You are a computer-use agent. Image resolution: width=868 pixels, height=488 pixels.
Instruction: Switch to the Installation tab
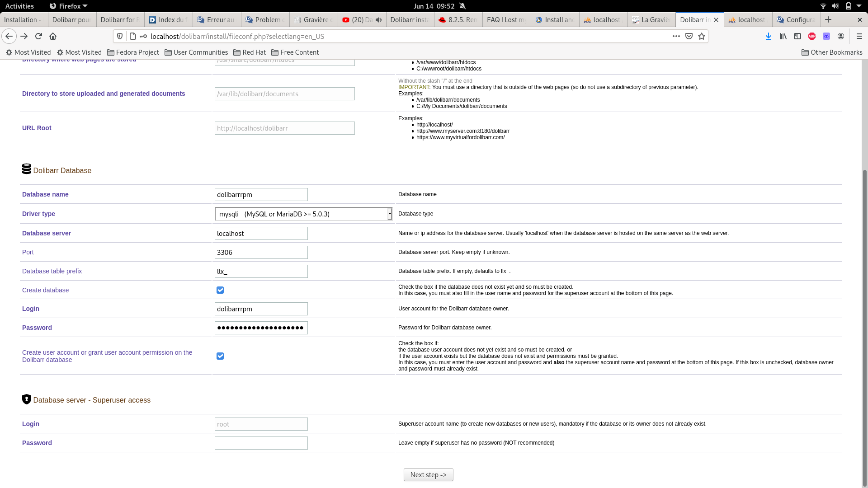23,20
